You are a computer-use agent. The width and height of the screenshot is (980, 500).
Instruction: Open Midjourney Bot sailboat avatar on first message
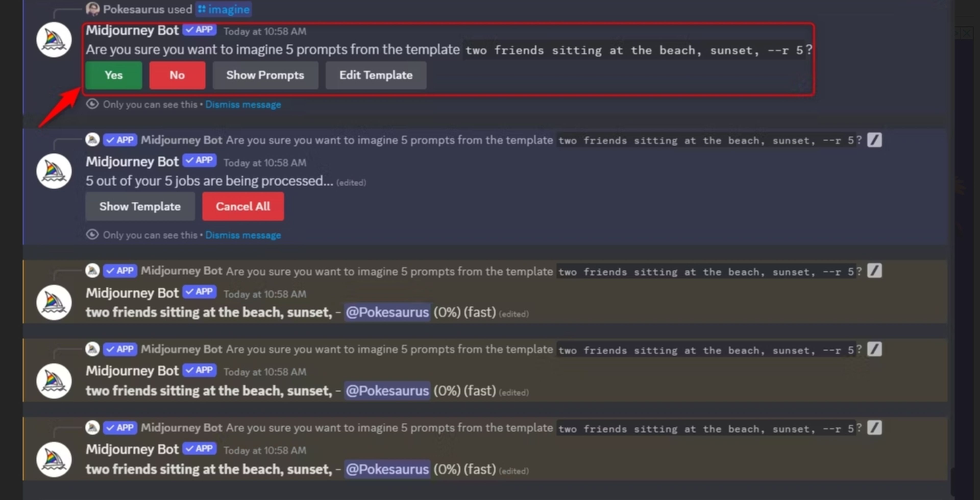coord(54,40)
